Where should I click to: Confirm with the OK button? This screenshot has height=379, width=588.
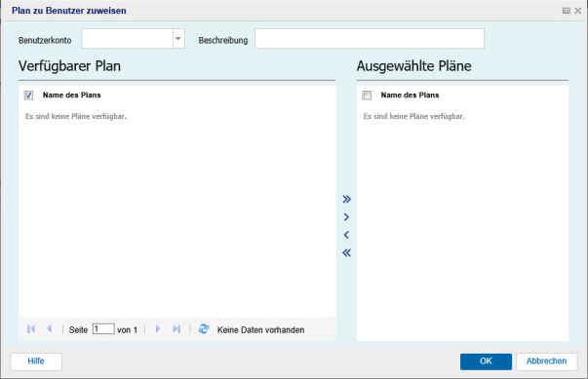(x=486, y=361)
